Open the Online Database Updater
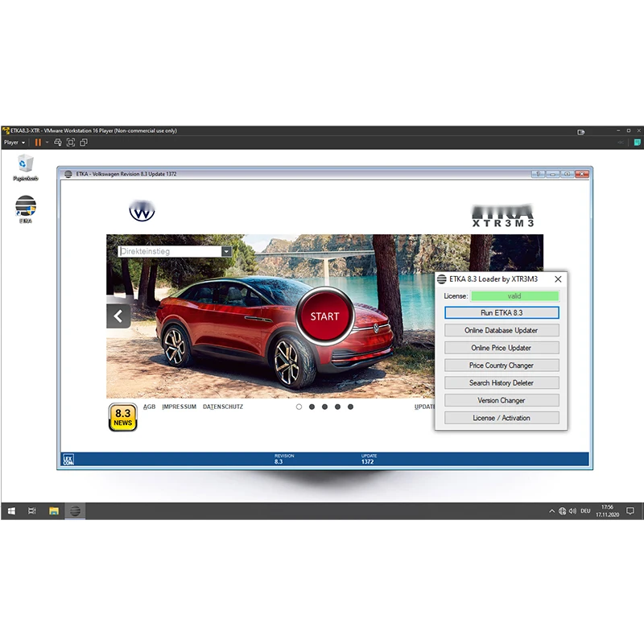644x644 pixels. [502, 330]
